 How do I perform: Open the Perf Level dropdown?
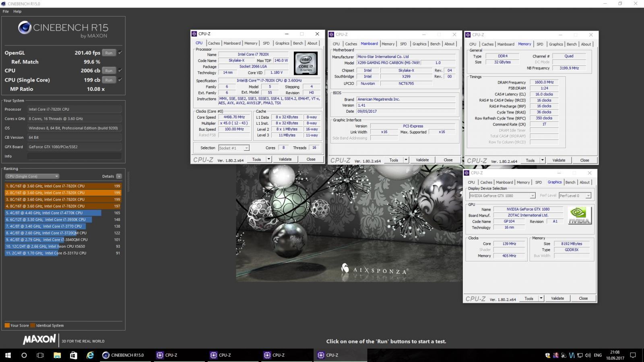575,196
